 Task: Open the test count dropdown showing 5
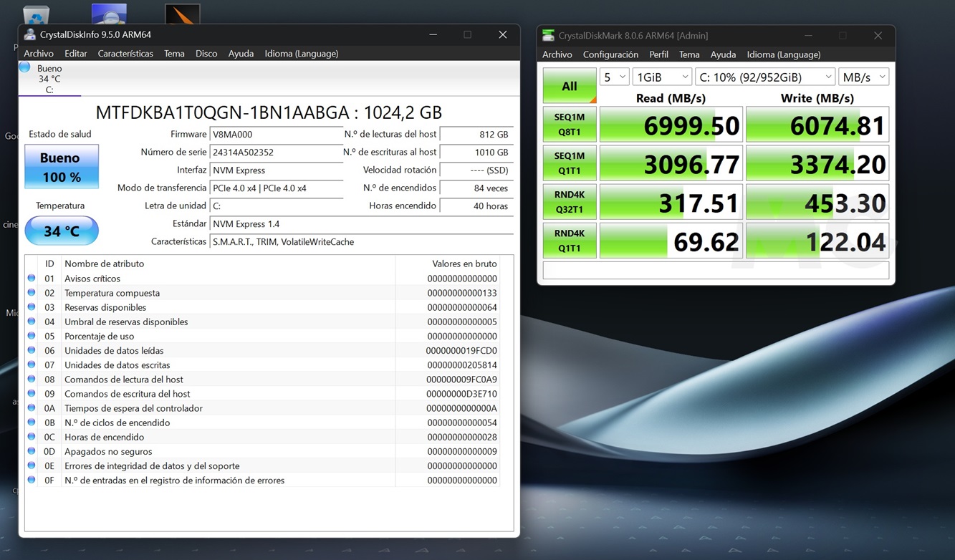tap(614, 77)
